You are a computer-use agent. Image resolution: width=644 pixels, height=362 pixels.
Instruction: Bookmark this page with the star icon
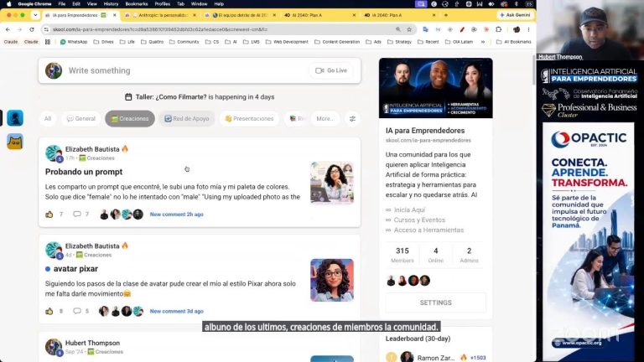(409, 29)
